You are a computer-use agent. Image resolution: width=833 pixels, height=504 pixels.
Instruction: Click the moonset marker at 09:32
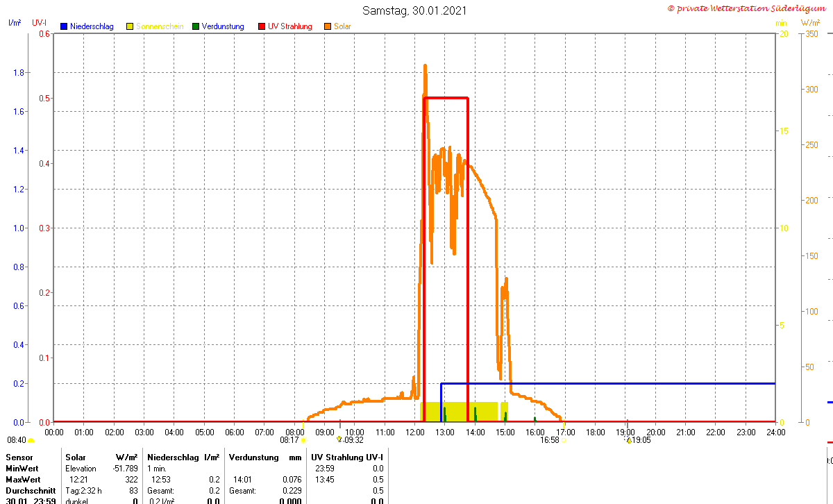(339, 439)
